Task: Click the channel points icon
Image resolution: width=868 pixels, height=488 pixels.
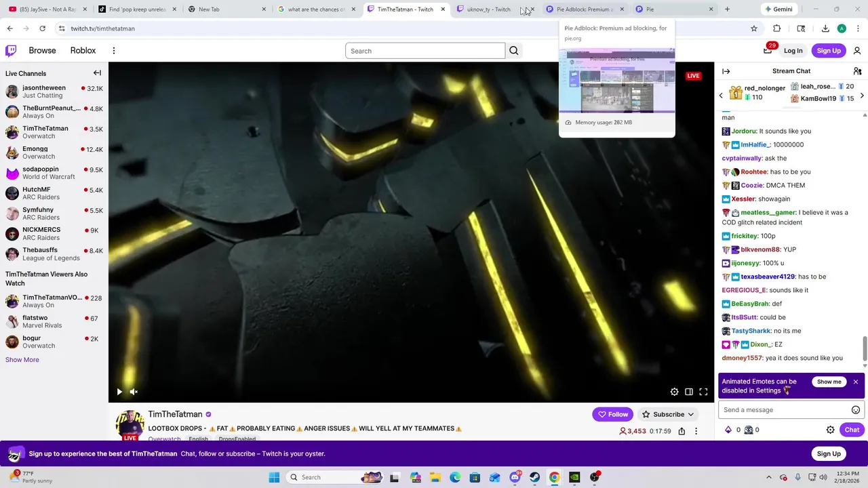Action: pyautogui.click(x=749, y=430)
